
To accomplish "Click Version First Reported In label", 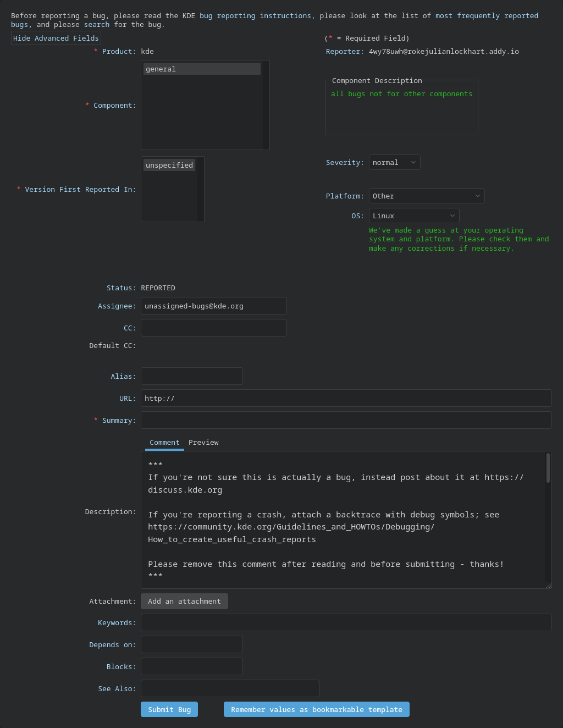I will [80, 189].
